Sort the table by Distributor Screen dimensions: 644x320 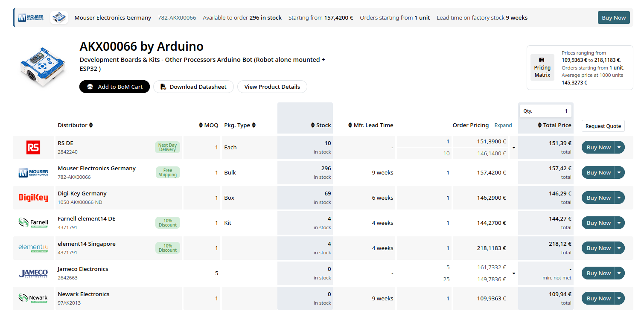(75, 125)
